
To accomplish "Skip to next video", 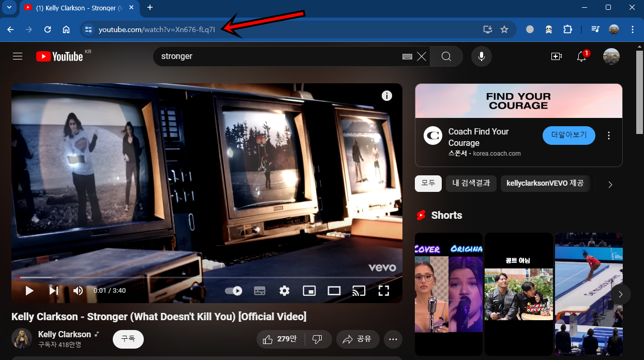I will [x=54, y=291].
